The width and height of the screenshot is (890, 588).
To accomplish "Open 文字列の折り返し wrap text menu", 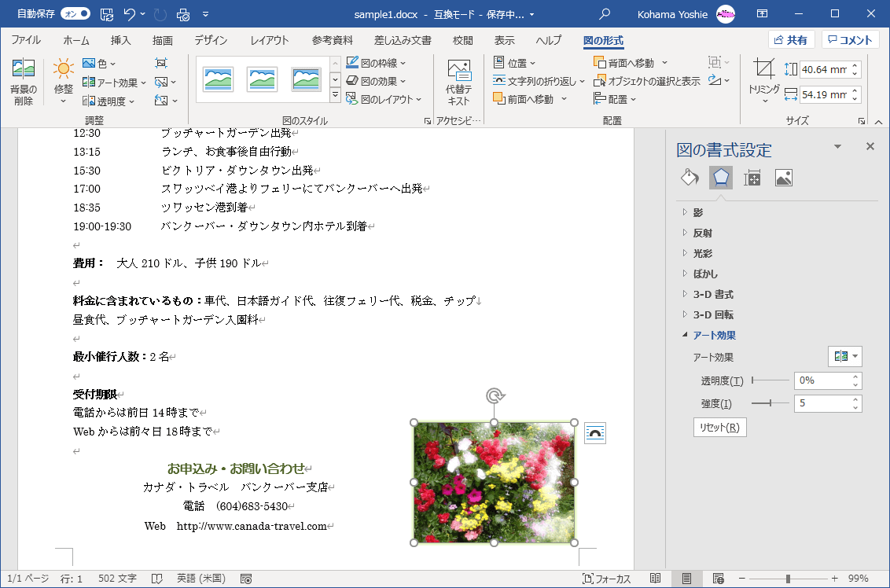I will [539, 81].
